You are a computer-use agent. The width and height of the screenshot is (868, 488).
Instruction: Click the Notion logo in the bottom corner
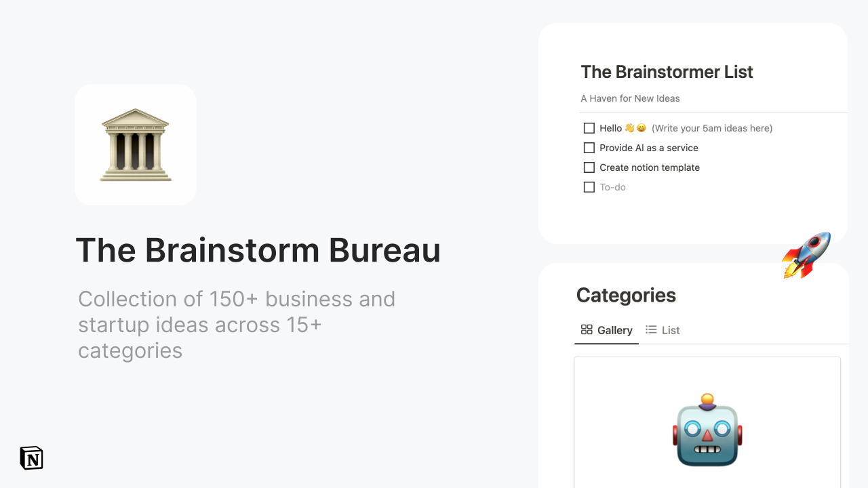point(31,458)
